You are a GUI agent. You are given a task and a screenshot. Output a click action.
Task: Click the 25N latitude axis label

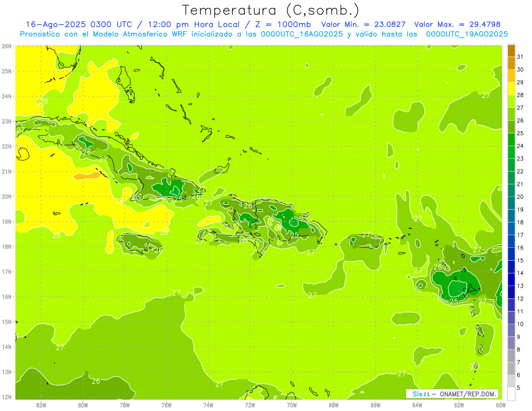pyautogui.click(x=6, y=71)
